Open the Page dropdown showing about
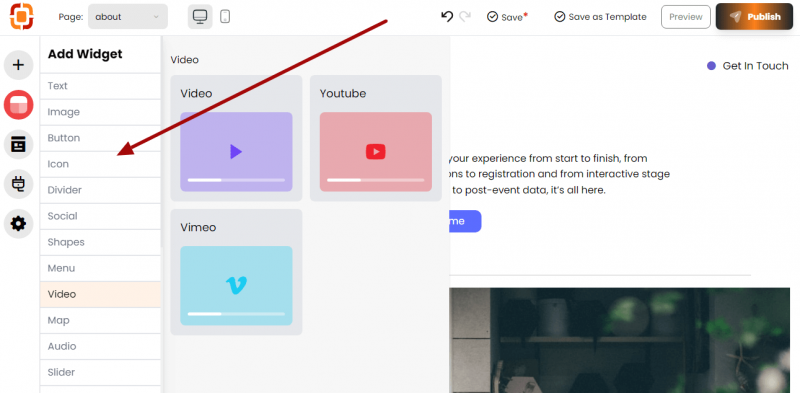The image size is (800, 393). (128, 16)
